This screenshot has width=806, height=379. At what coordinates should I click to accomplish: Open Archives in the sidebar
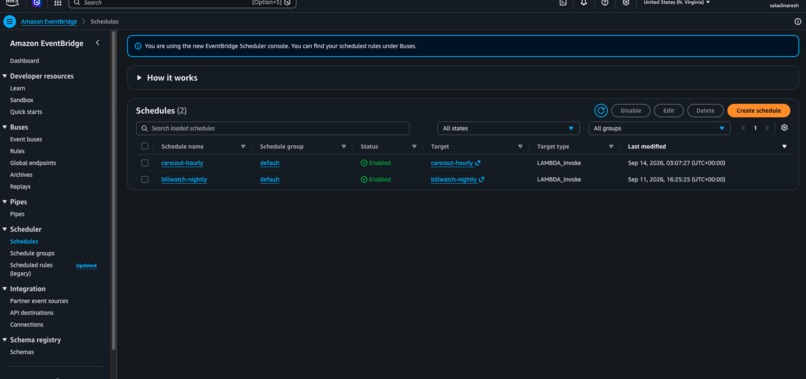[x=21, y=175]
